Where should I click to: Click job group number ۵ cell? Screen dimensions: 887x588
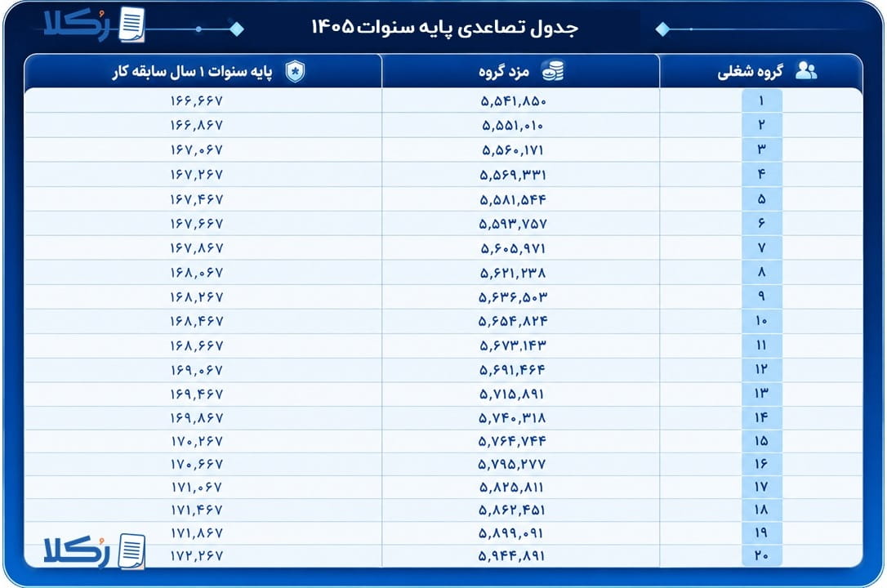click(x=761, y=199)
